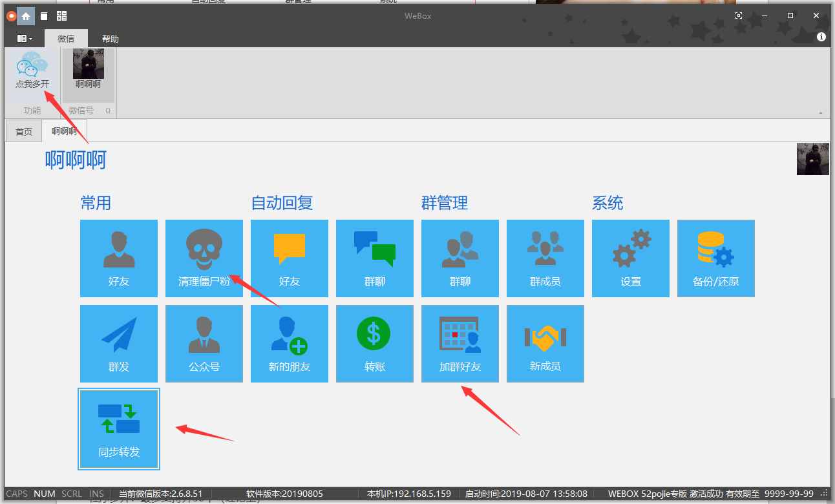Open the 转账 dollar sign tile
835x504 pixels.
click(375, 344)
